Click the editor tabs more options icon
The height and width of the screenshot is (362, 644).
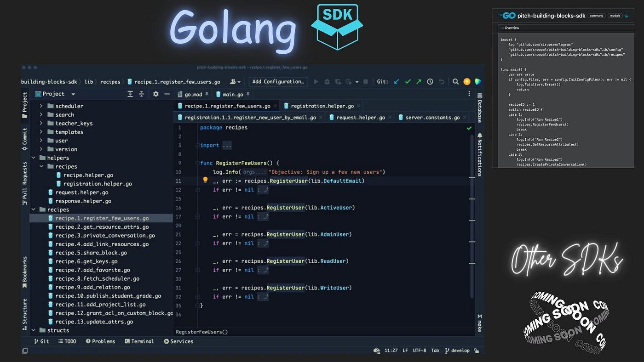click(469, 94)
